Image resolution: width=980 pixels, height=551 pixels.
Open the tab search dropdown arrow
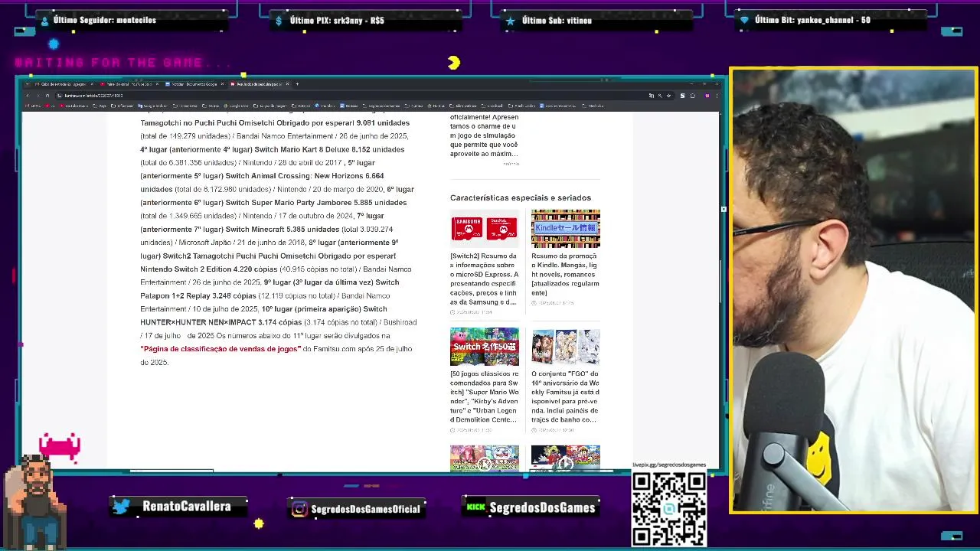[27, 84]
